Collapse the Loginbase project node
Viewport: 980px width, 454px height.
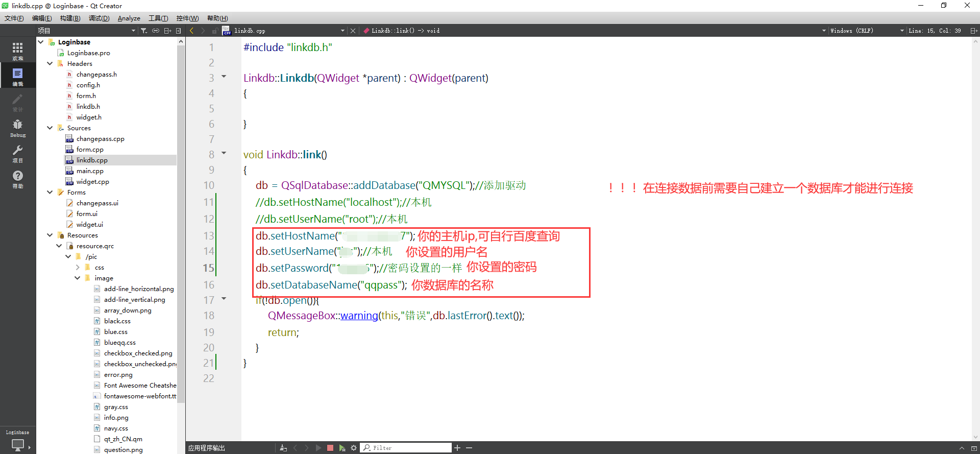pyautogui.click(x=41, y=42)
